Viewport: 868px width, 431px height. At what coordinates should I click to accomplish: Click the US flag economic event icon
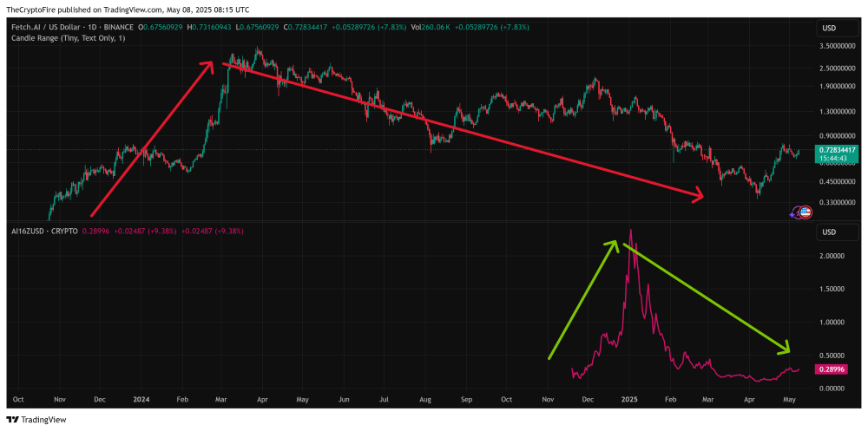pos(806,212)
